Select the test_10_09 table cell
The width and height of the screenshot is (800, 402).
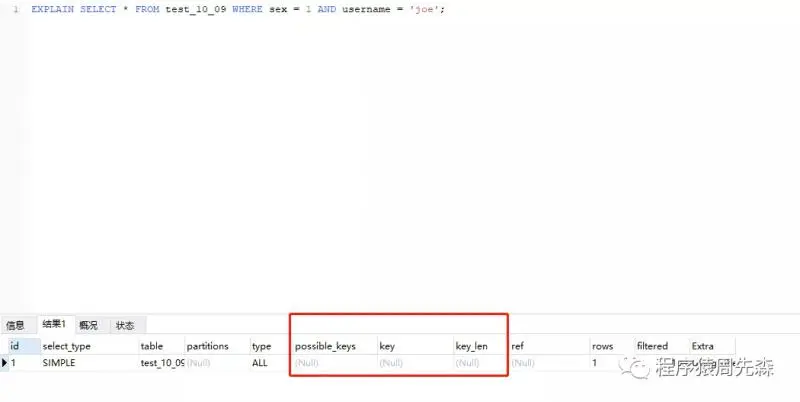point(161,363)
